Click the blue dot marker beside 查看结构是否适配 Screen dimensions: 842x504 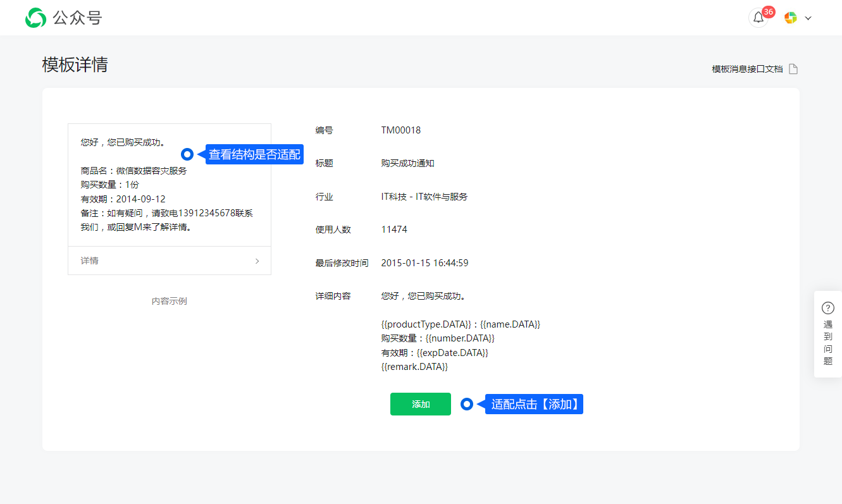(x=187, y=154)
